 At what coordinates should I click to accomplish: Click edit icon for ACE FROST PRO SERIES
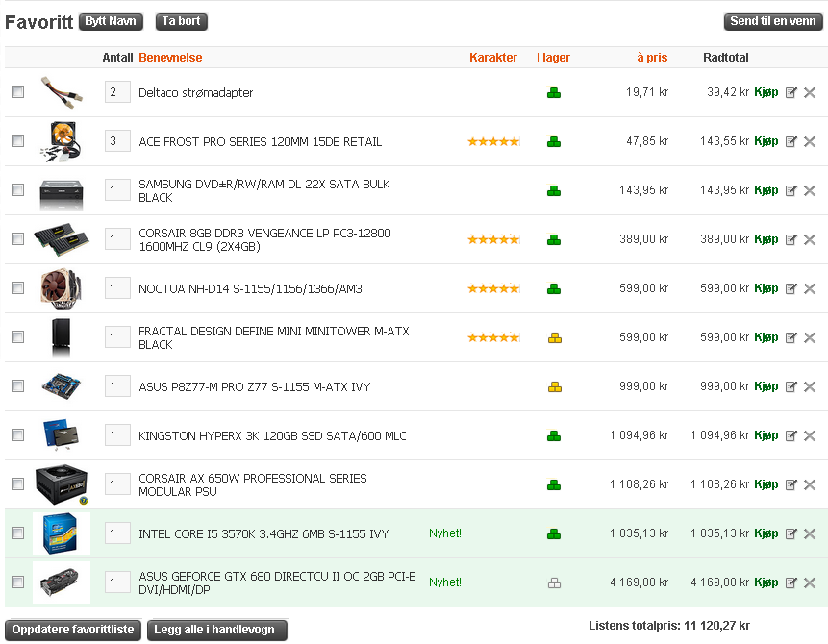[790, 141]
